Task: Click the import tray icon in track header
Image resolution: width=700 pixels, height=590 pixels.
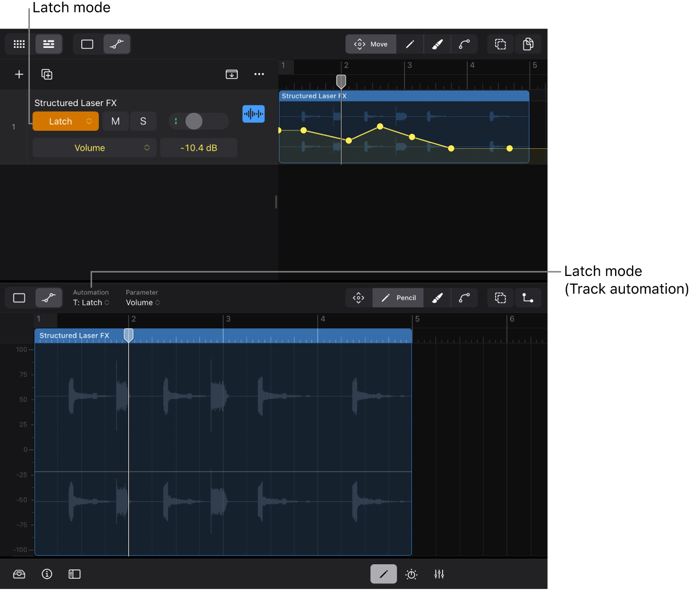Action: click(232, 75)
